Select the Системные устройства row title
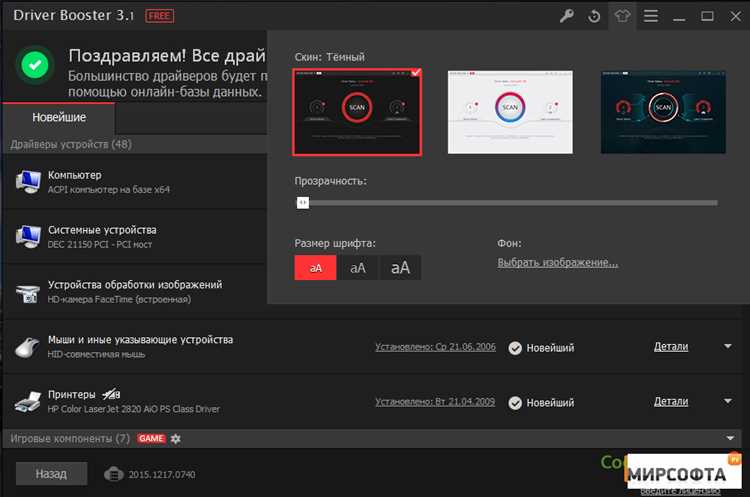The height and width of the screenshot is (497, 750). (102, 230)
